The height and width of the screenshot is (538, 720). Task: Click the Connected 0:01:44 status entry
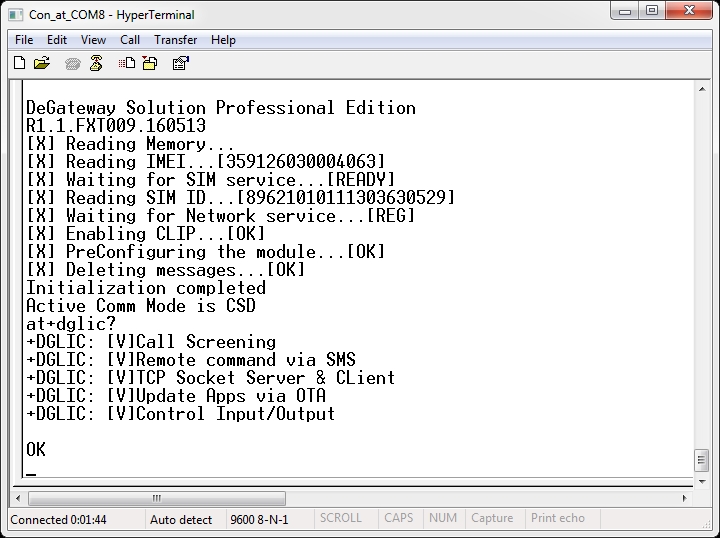(58, 520)
